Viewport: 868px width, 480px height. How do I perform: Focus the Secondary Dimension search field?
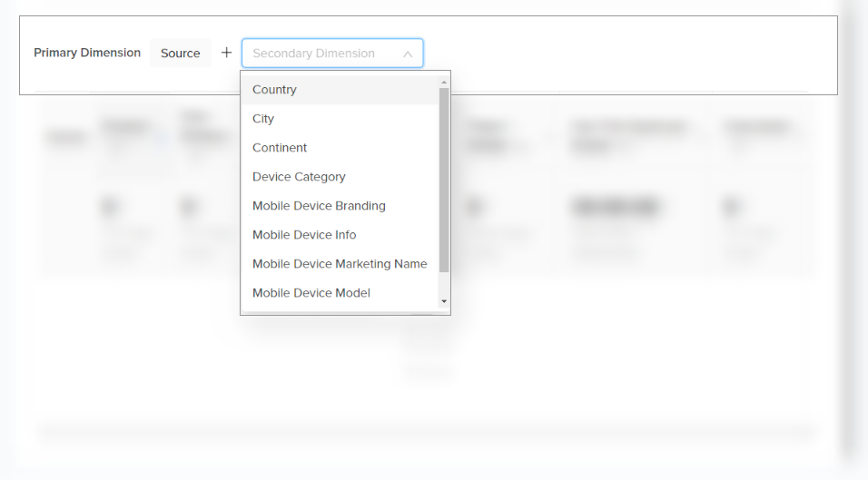coord(318,54)
